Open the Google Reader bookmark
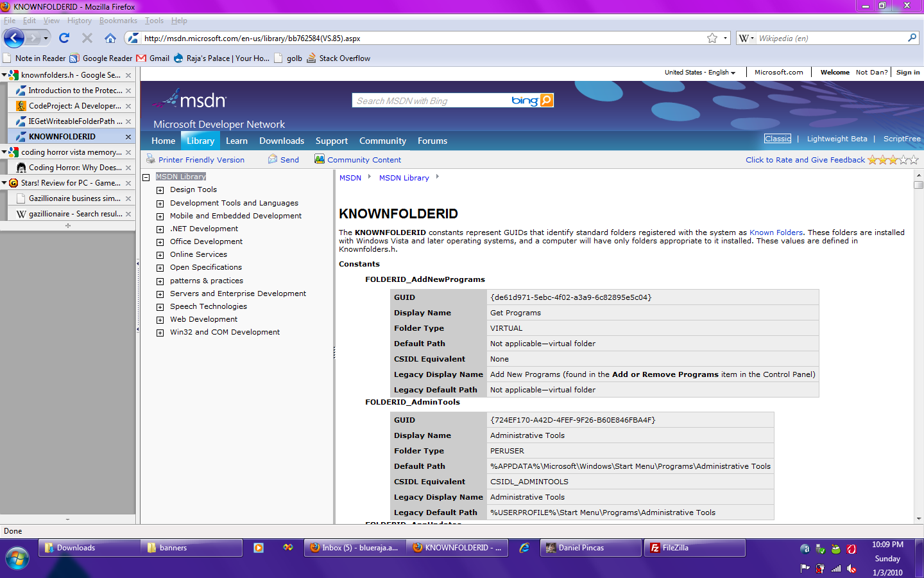This screenshot has height=578, width=924. point(101,58)
